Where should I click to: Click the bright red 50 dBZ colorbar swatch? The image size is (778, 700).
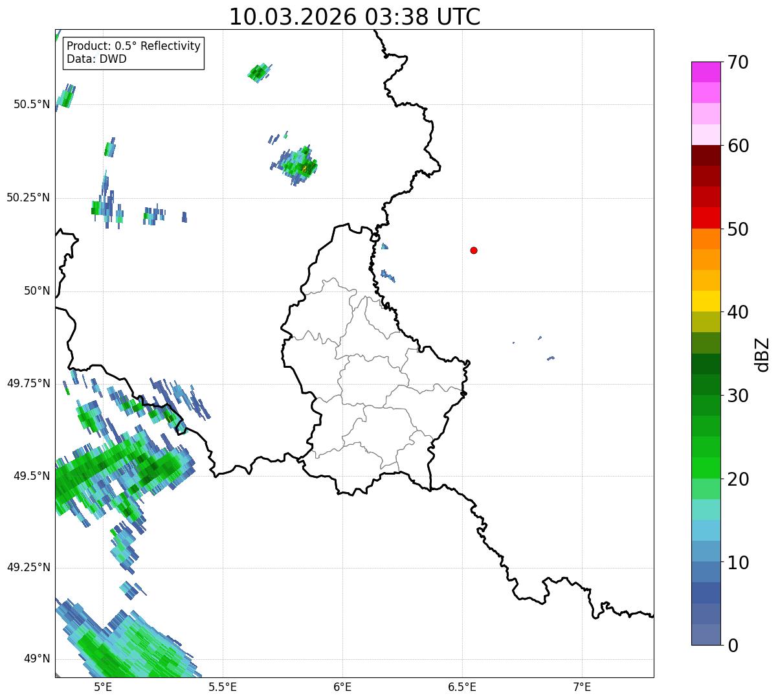706,218
